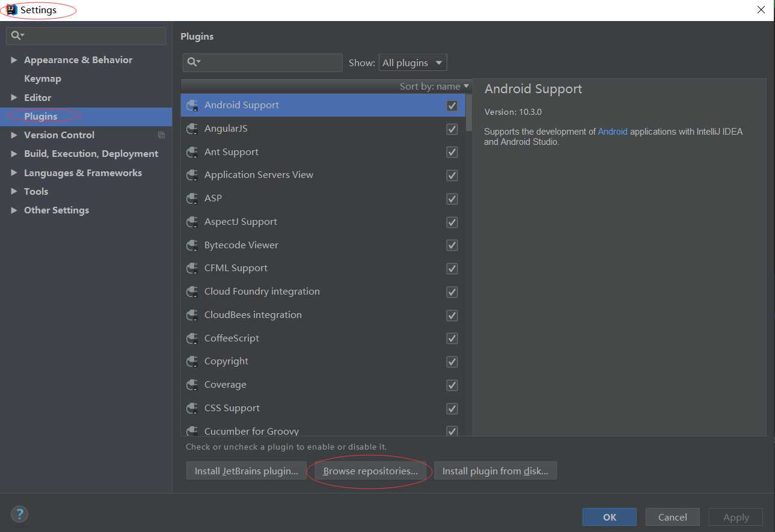Viewport: 775px width, 532px height.
Task: Click Install JetBrains plugin button
Action: coord(247,471)
